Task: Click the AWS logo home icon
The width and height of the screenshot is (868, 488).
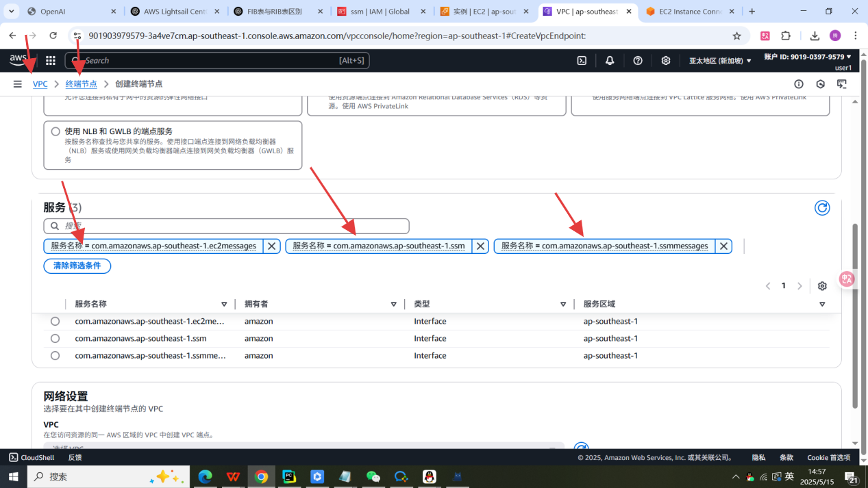Action: tap(18, 60)
